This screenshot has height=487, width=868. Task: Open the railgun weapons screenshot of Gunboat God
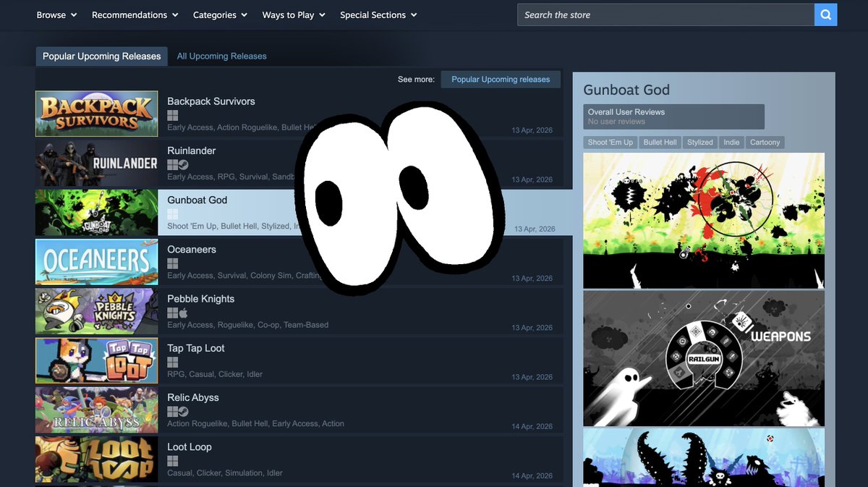pos(703,358)
